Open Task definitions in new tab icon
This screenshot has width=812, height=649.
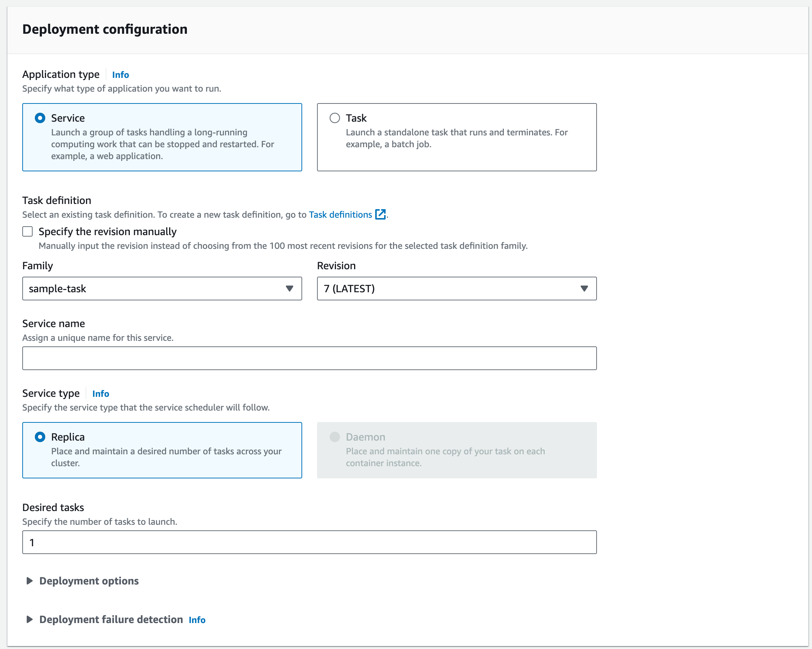point(380,215)
